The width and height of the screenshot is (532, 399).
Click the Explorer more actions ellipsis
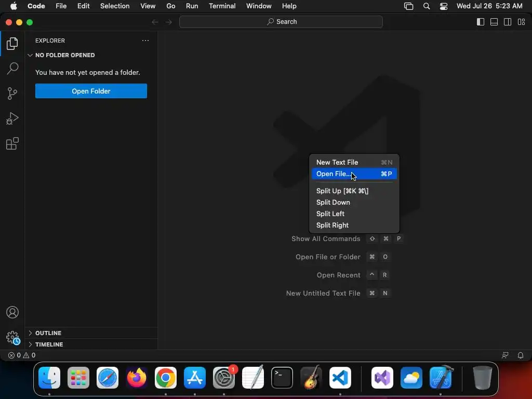coord(145,41)
